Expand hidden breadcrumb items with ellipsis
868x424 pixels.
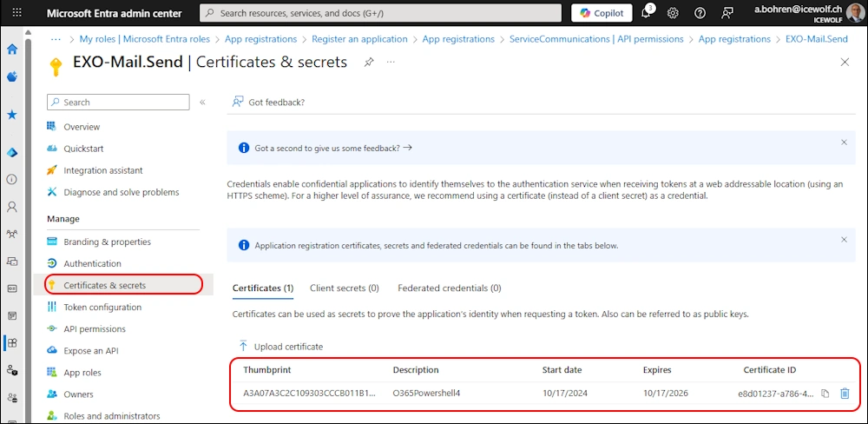pos(56,39)
